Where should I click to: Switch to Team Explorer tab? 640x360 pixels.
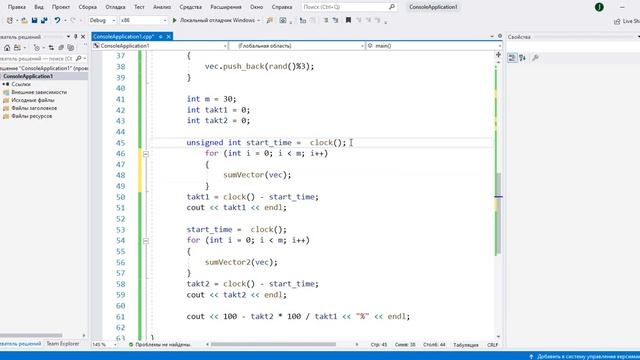(x=62, y=344)
